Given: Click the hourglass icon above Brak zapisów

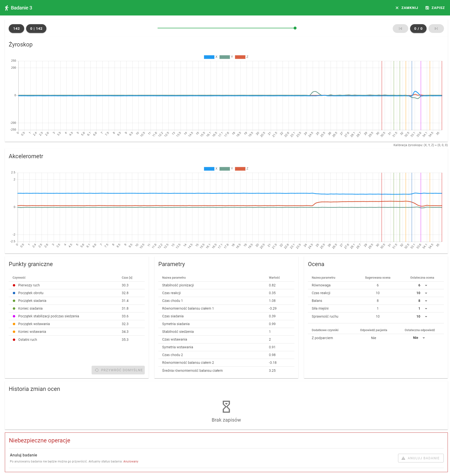Looking at the screenshot, I should coord(226,407).
